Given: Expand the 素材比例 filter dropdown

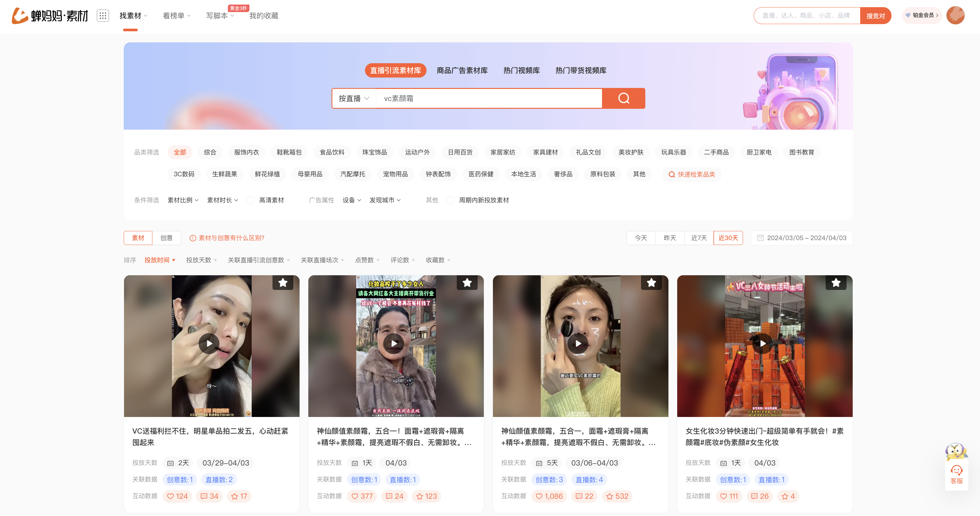Looking at the screenshot, I should (183, 200).
